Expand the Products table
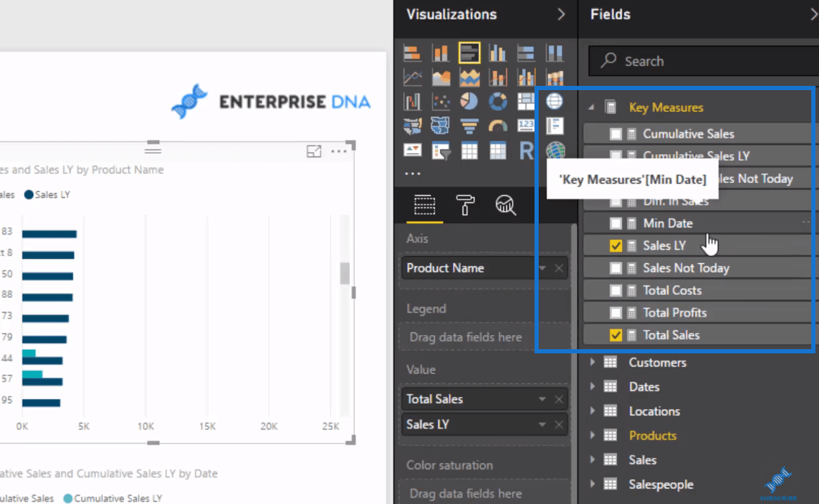The height and width of the screenshot is (504, 819). tap(592, 435)
